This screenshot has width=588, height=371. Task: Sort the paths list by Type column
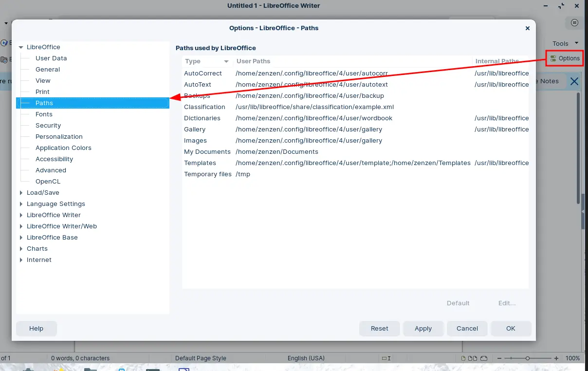207,61
